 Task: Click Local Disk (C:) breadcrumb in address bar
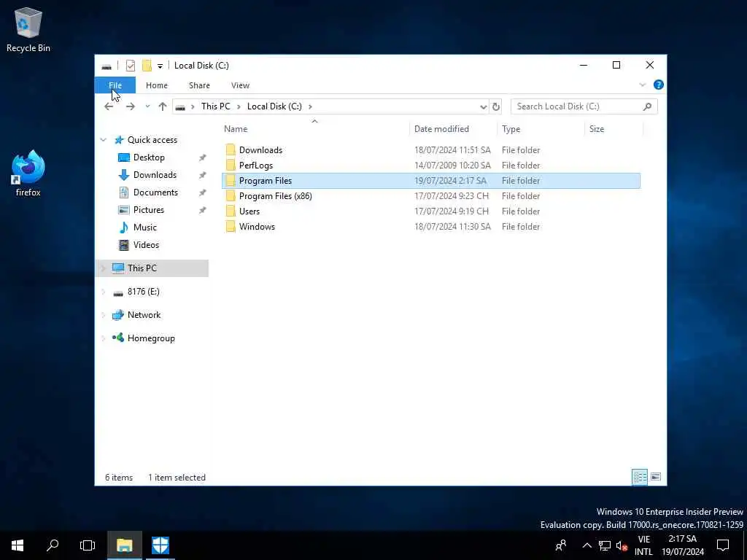[x=274, y=106]
